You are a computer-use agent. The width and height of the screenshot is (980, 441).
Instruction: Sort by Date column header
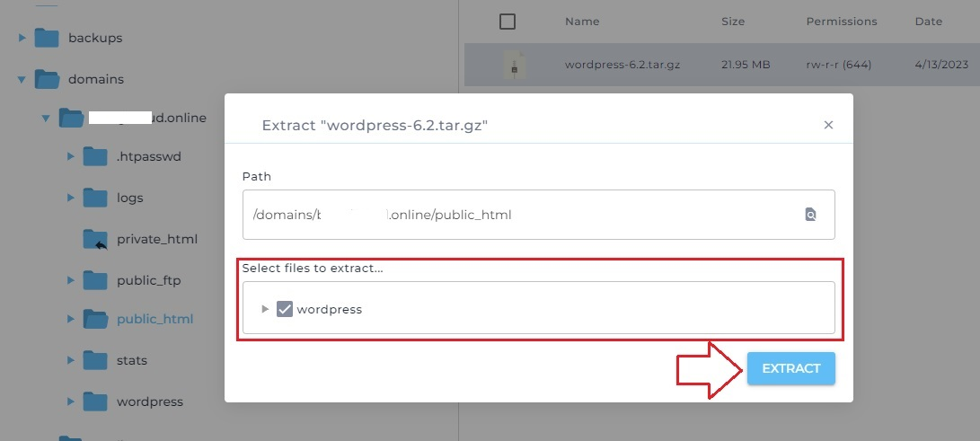(928, 22)
